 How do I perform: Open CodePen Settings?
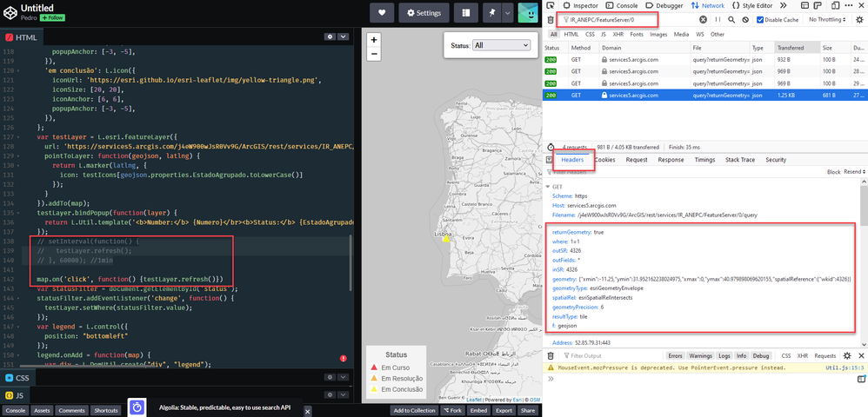(424, 13)
